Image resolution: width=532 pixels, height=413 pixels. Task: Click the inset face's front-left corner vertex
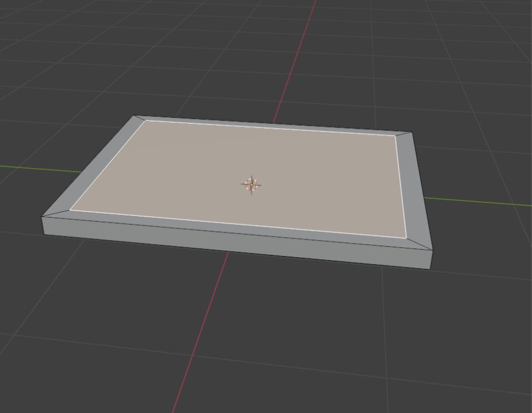pyautogui.click(x=70, y=210)
